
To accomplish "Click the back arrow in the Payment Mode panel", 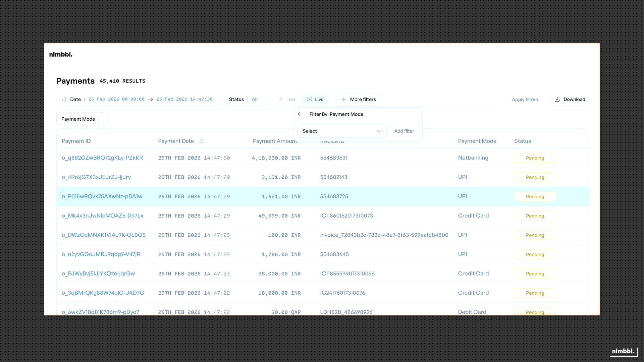I will 300,114.
